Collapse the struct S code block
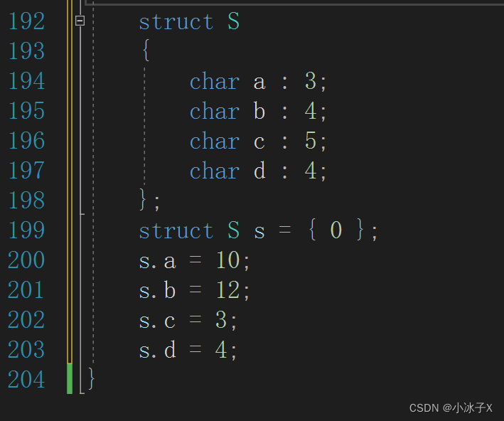Viewport: 504px width, 421px height. (80, 21)
